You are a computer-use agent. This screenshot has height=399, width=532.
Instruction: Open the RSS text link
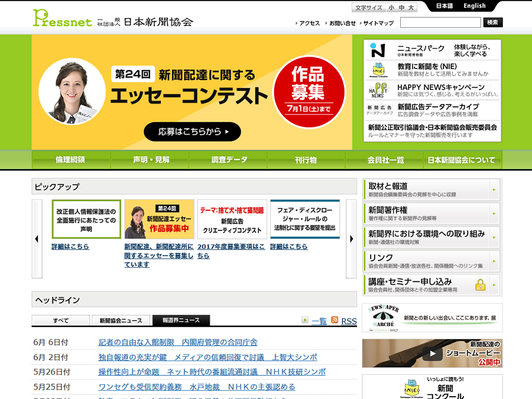click(x=349, y=321)
